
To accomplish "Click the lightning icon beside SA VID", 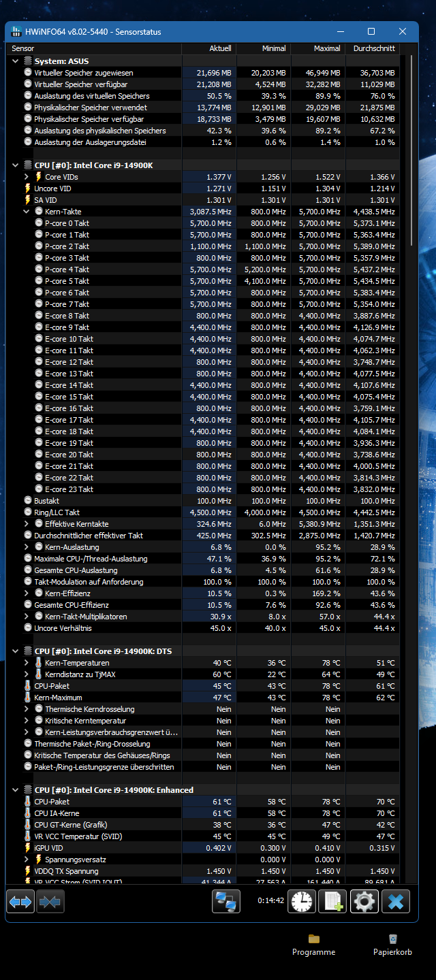I will coord(28,200).
